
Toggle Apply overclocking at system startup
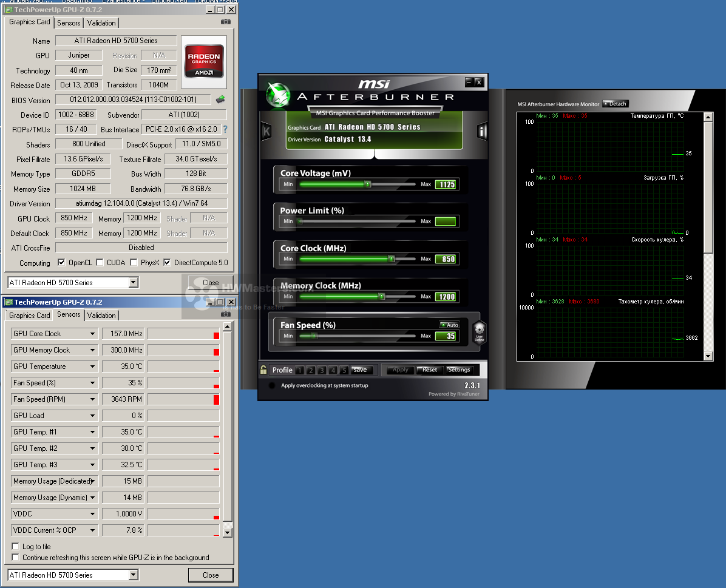[x=272, y=385]
